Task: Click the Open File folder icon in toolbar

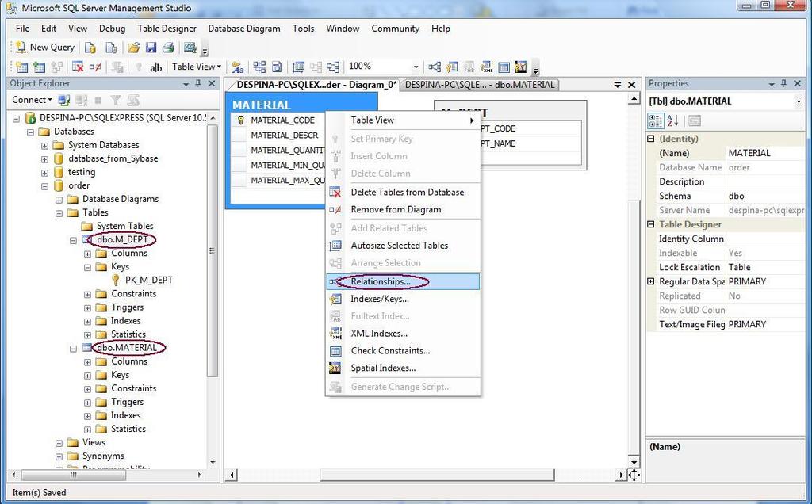Action: click(133, 48)
